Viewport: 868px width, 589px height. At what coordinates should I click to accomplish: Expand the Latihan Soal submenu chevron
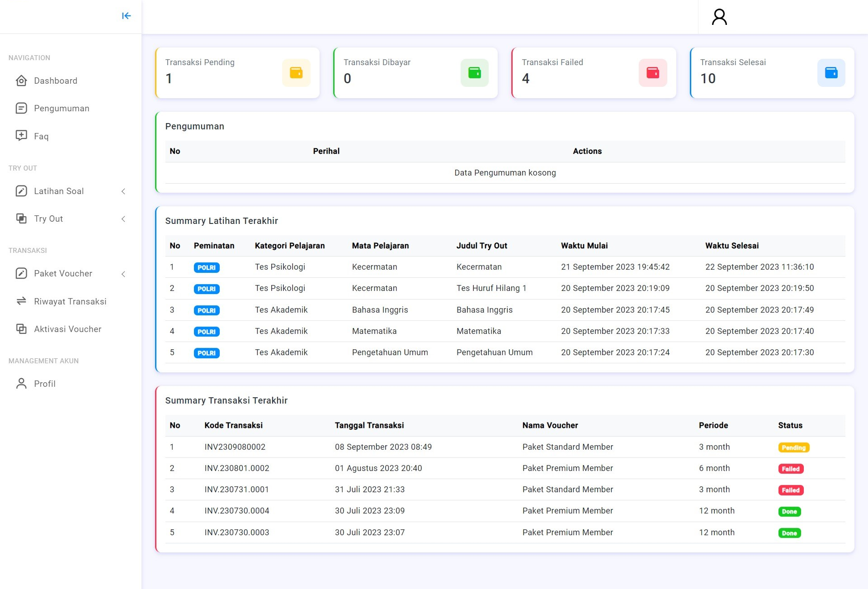(x=123, y=191)
